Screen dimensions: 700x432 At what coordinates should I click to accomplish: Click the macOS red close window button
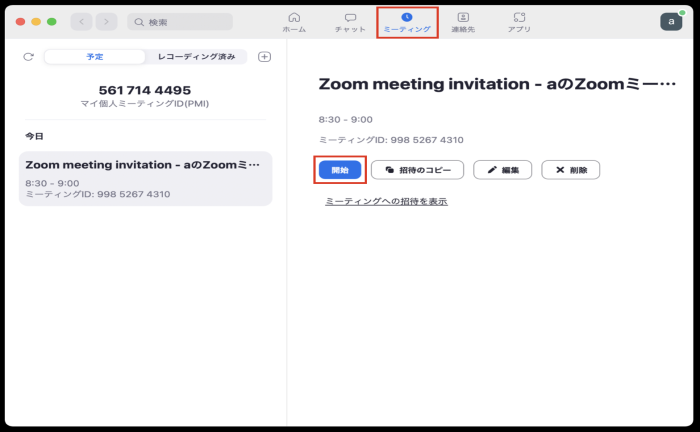click(20, 21)
